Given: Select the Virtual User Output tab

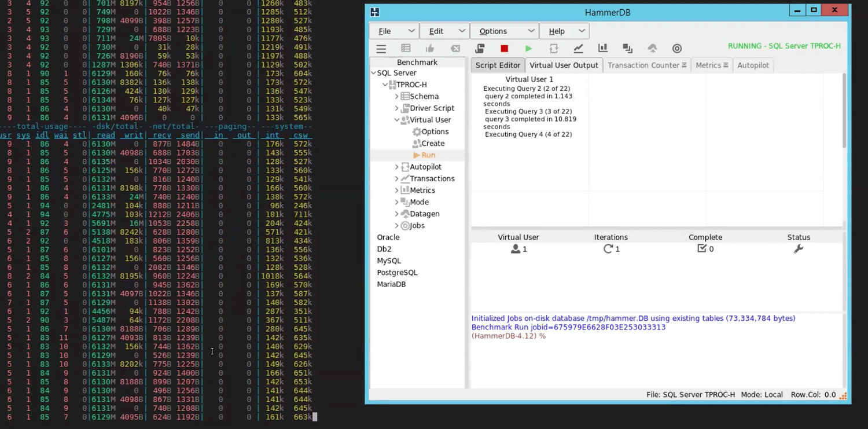Looking at the screenshot, I should (564, 65).
